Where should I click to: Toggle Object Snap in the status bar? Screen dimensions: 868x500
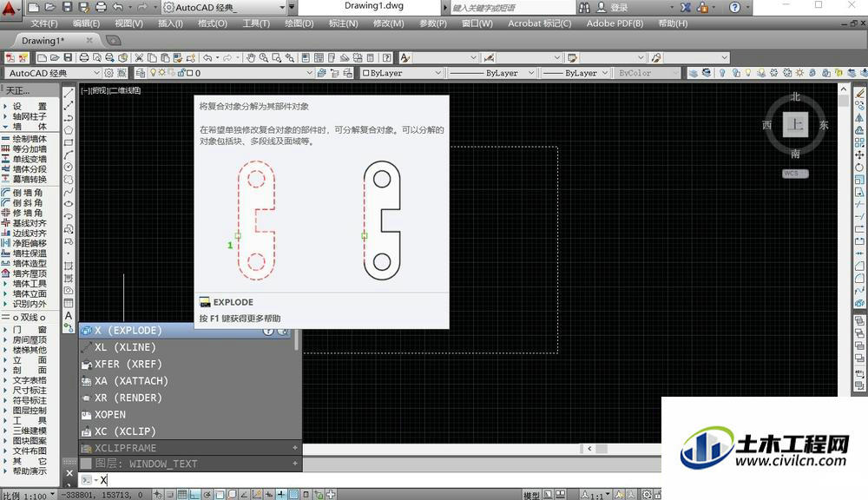pos(220,495)
